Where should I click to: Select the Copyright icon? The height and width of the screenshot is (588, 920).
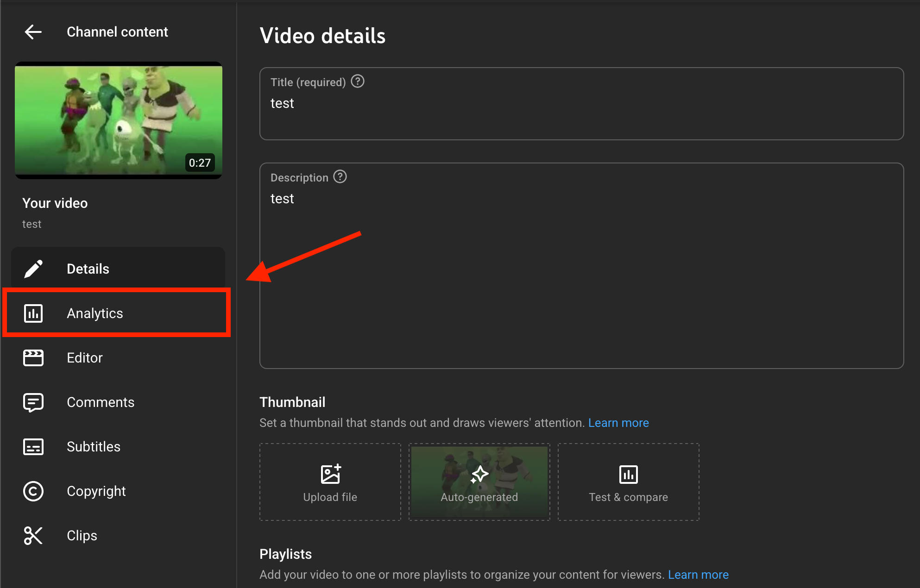(33, 491)
